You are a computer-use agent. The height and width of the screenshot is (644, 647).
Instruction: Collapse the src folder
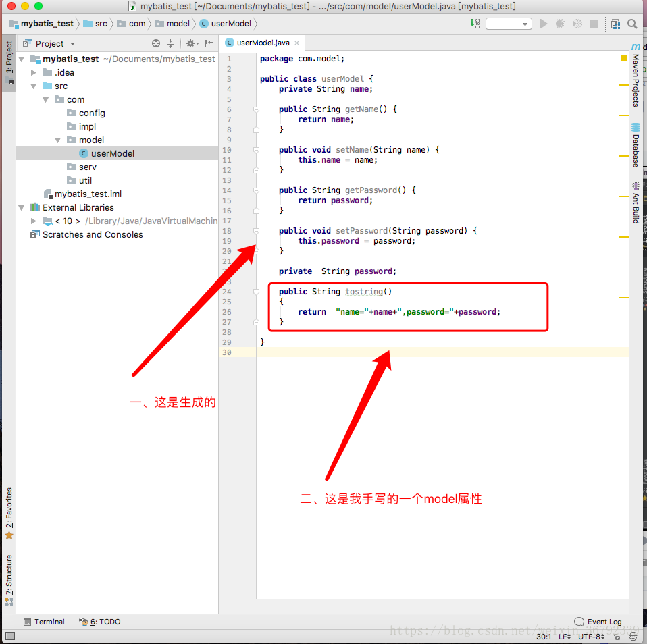[x=34, y=86]
